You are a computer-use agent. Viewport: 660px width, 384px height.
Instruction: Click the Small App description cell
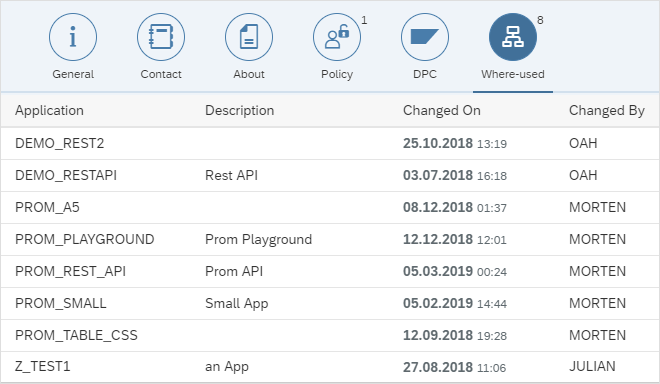pos(237,304)
